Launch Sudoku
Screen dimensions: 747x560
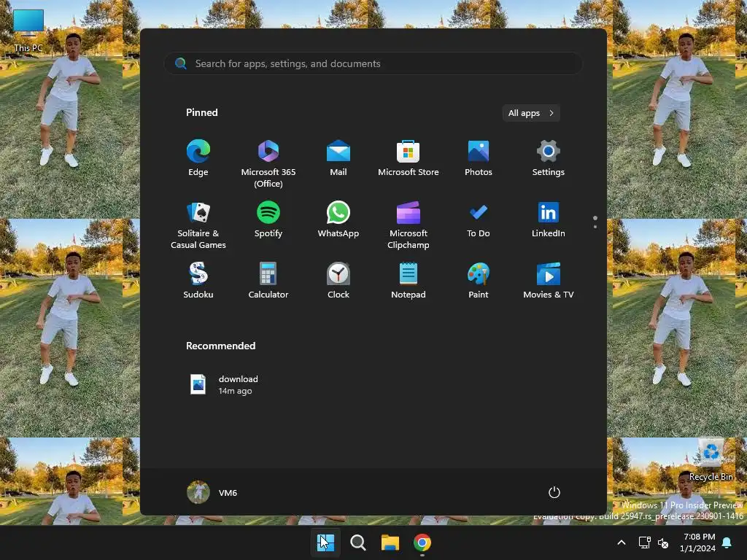(x=198, y=281)
